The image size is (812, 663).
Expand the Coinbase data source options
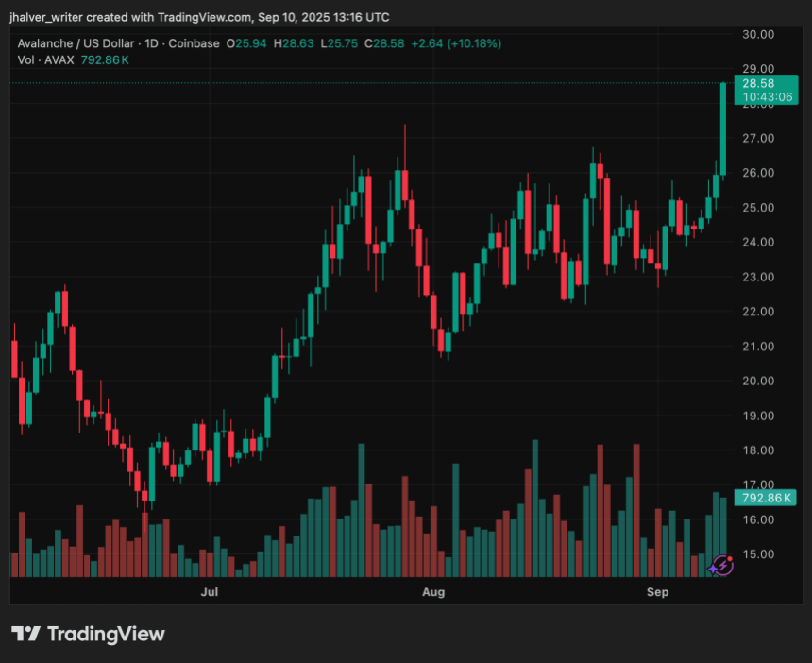(x=195, y=42)
